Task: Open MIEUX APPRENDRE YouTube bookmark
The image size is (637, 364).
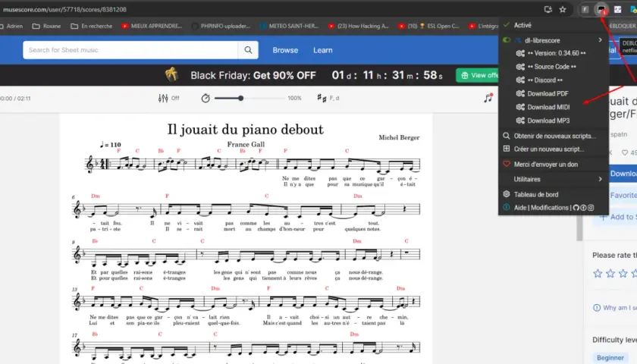Action: click(x=152, y=26)
